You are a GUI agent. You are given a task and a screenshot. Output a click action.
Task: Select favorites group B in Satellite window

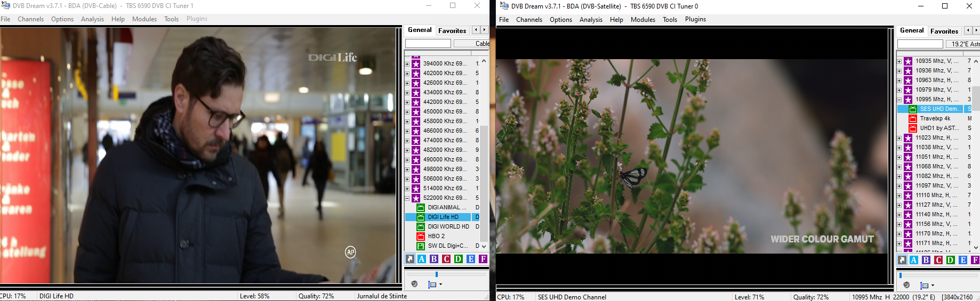[x=926, y=260]
